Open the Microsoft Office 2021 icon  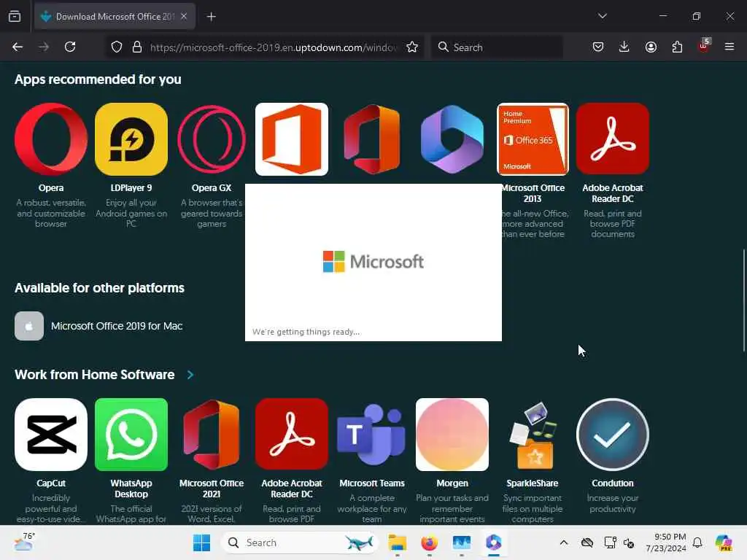click(212, 435)
